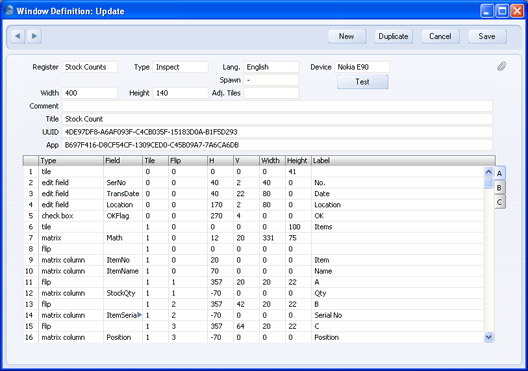Click 'Serial No' label cell

point(397,315)
